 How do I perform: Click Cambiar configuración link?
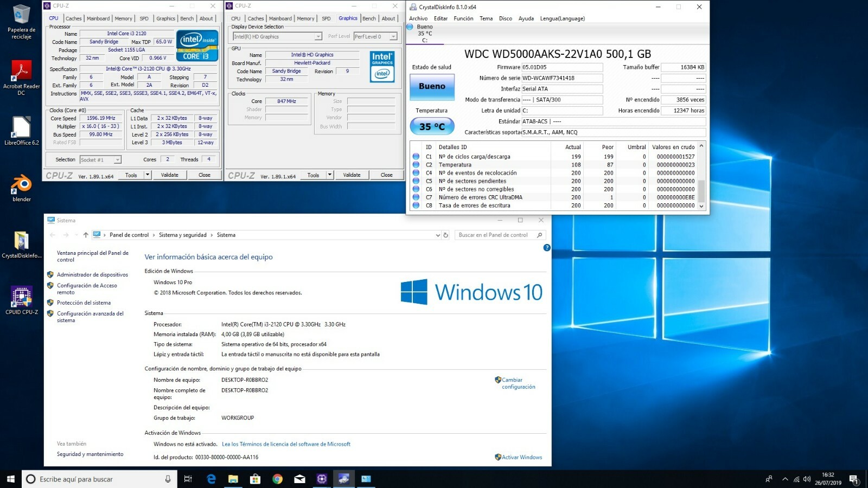(x=518, y=383)
